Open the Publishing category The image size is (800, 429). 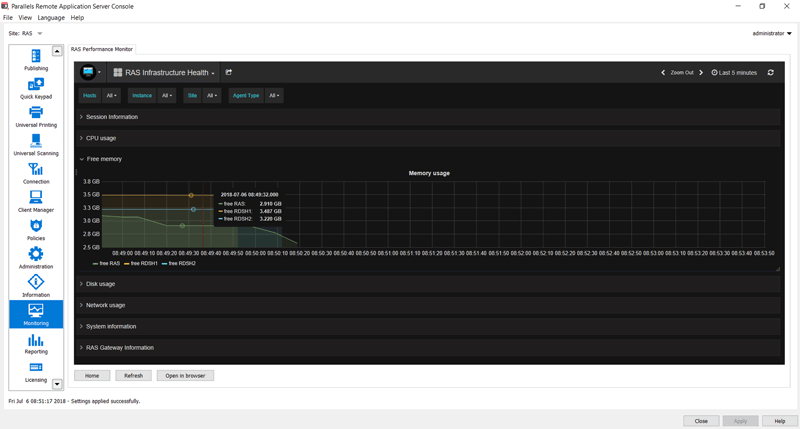click(36, 60)
